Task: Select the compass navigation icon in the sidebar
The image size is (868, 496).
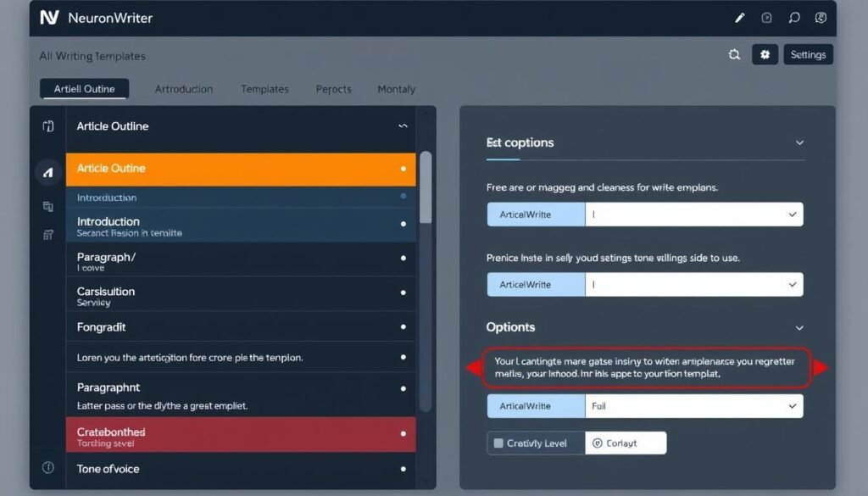Action: pos(48,172)
